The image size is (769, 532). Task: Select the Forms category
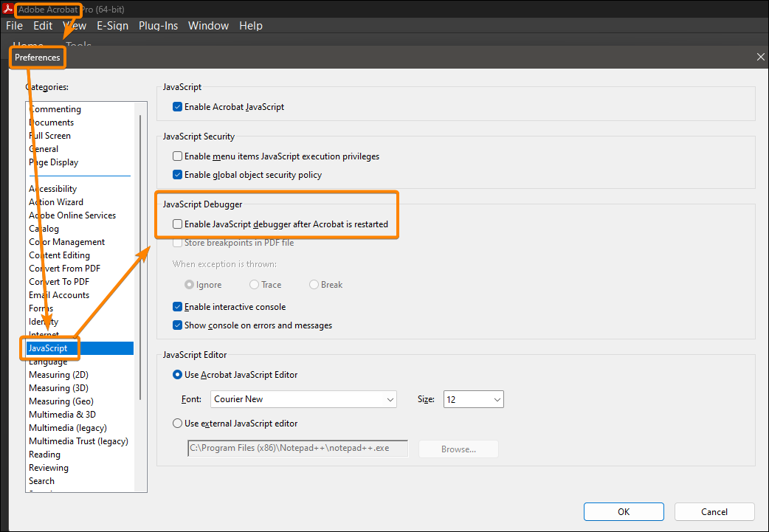click(x=41, y=308)
